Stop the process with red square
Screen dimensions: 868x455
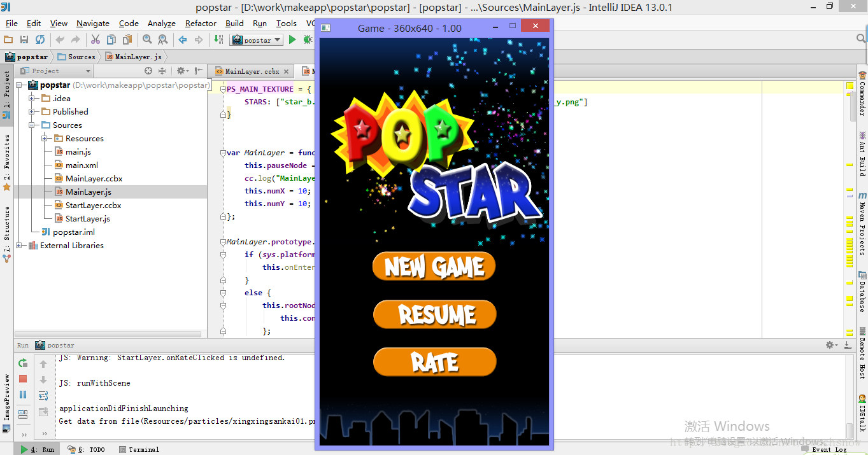[23, 379]
